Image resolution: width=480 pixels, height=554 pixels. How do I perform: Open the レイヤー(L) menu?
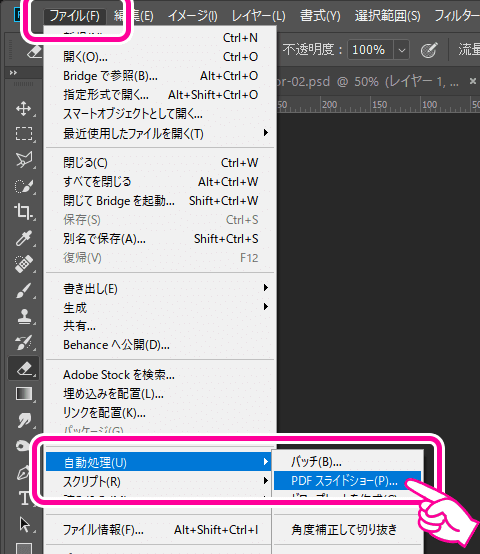click(x=258, y=16)
